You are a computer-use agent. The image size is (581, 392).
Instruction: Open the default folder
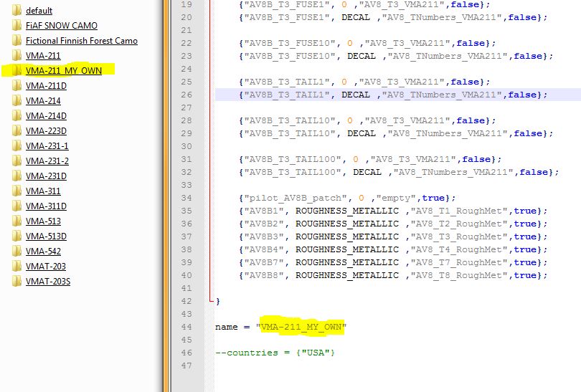tap(39, 10)
